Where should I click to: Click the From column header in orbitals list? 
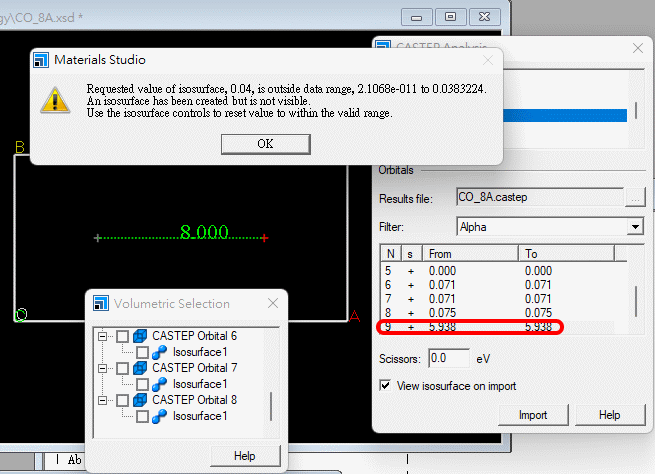point(470,254)
